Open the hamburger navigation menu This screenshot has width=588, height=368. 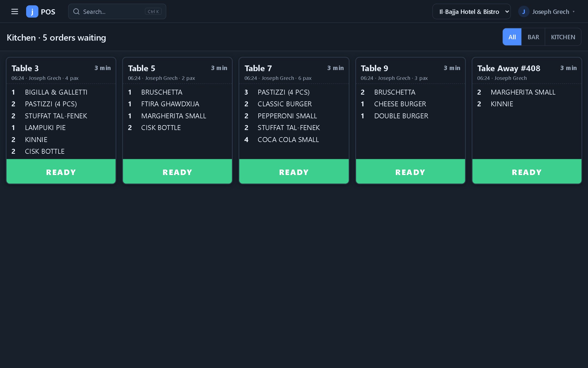point(15,11)
